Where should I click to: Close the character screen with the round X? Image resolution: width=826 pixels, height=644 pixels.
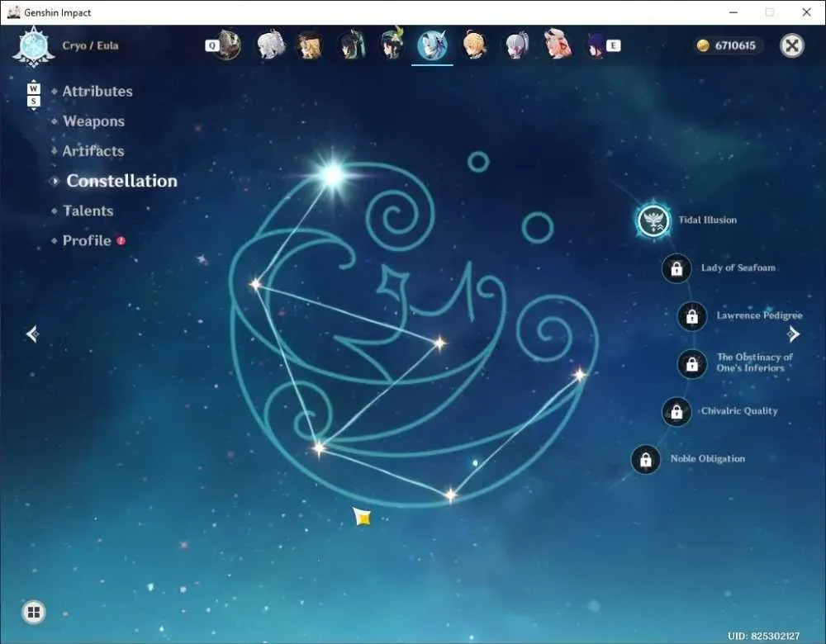792,45
